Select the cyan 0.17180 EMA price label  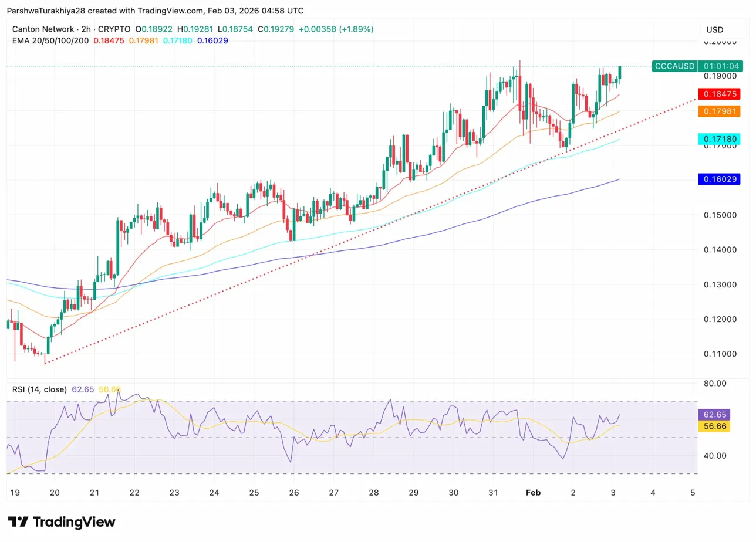719,139
